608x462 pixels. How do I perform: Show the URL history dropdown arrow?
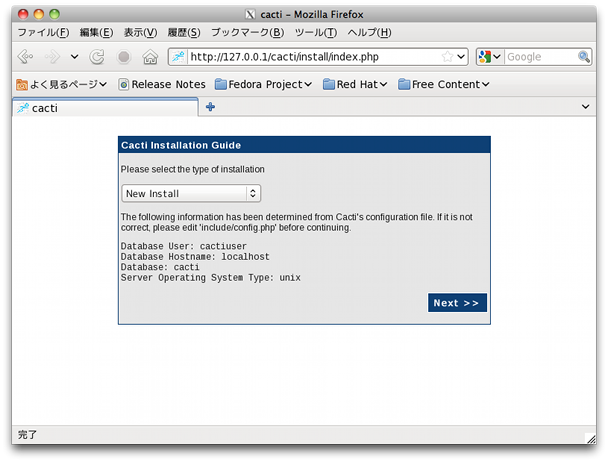coord(461,57)
